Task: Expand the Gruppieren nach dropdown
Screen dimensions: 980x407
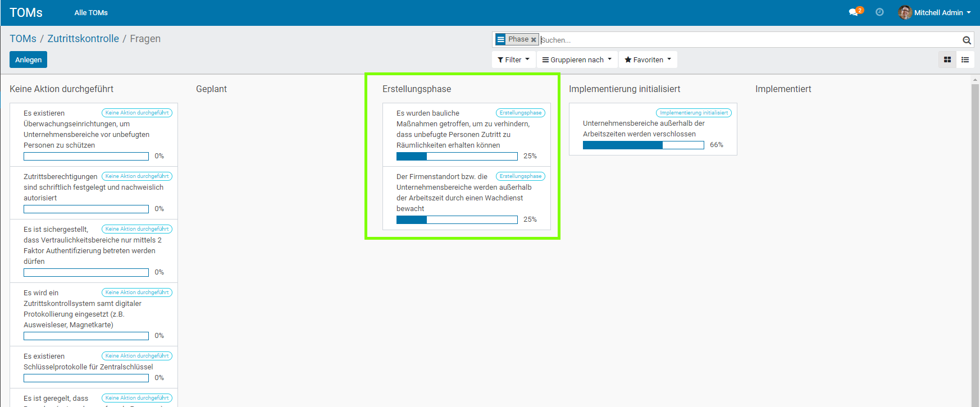Action: point(577,60)
